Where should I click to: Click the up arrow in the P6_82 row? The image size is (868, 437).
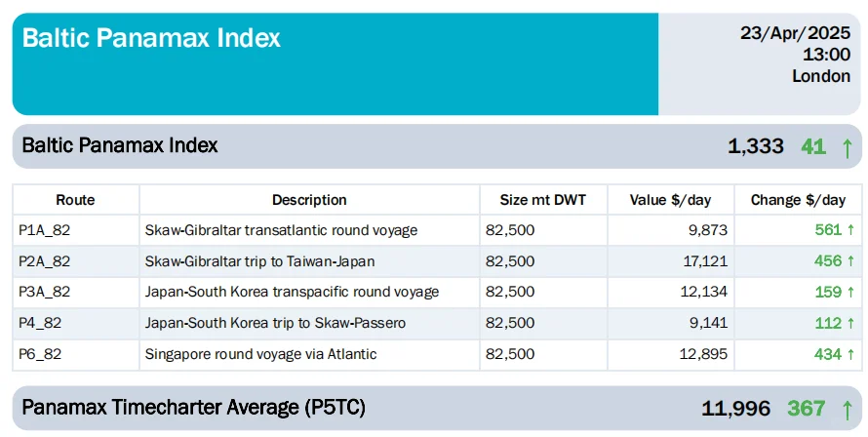pyautogui.click(x=850, y=354)
